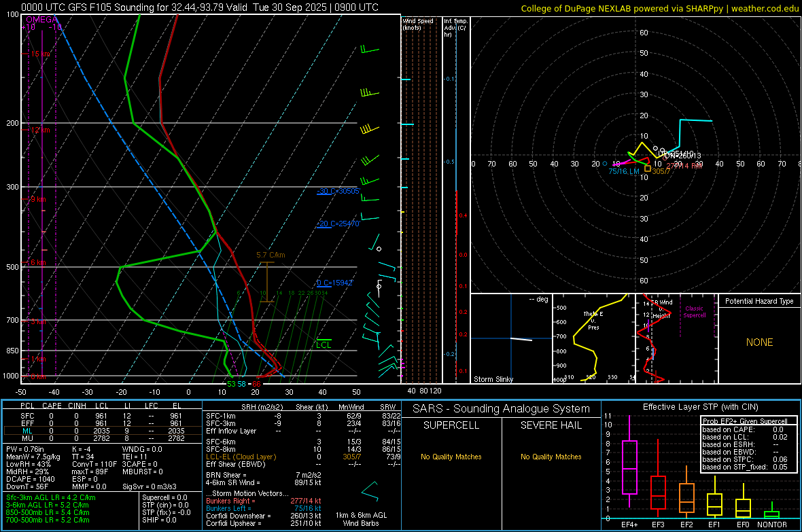
Task: Click the orange square marker on the hodograph
Action: [648, 169]
